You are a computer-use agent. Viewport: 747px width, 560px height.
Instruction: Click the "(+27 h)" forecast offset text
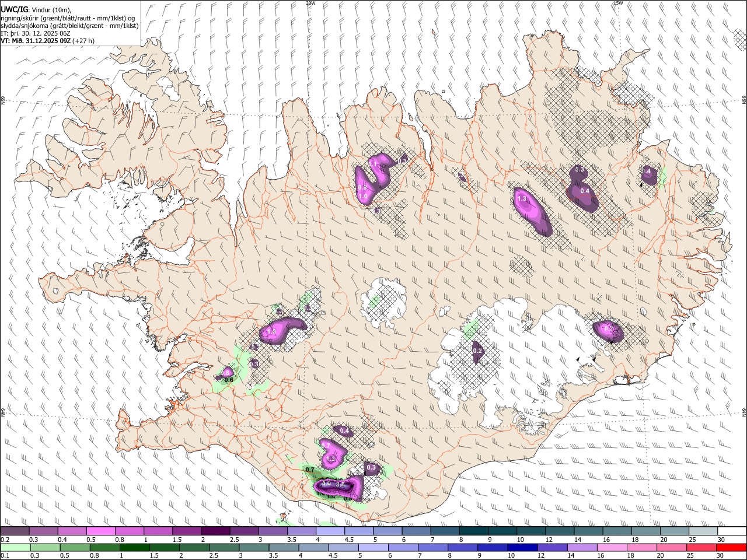click(x=83, y=41)
